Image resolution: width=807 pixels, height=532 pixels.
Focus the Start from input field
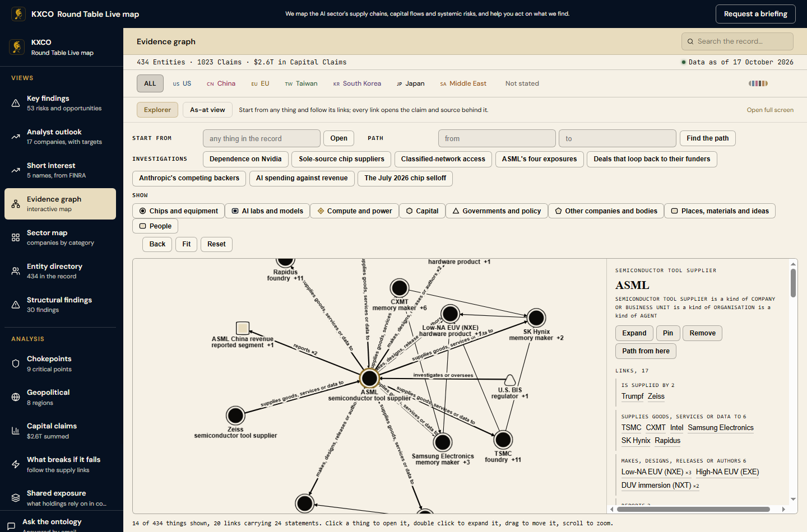click(262, 138)
